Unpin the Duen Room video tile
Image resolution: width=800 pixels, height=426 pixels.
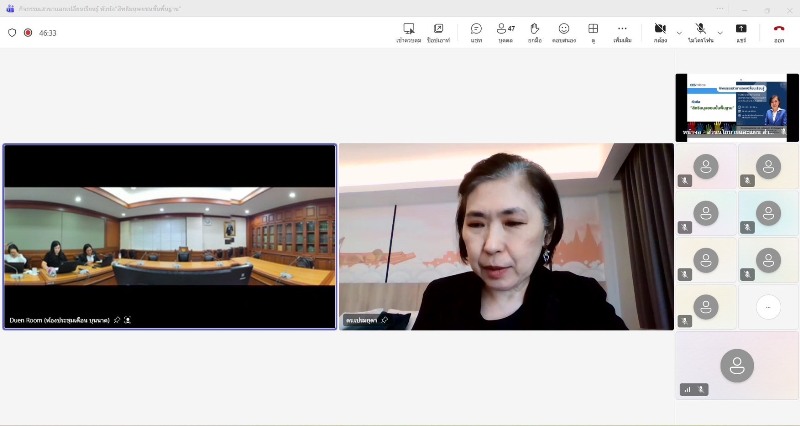coord(117,320)
